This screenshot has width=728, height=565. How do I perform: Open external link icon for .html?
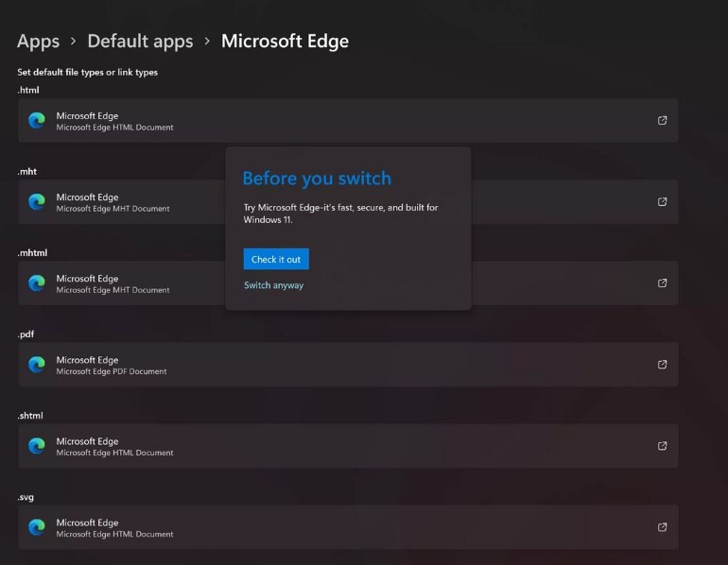pyautogui.click(x=662, y=120)
